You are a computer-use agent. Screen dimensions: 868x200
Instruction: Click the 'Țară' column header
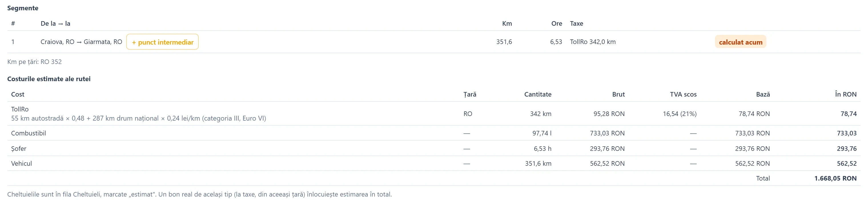click(x=470, y=95)
